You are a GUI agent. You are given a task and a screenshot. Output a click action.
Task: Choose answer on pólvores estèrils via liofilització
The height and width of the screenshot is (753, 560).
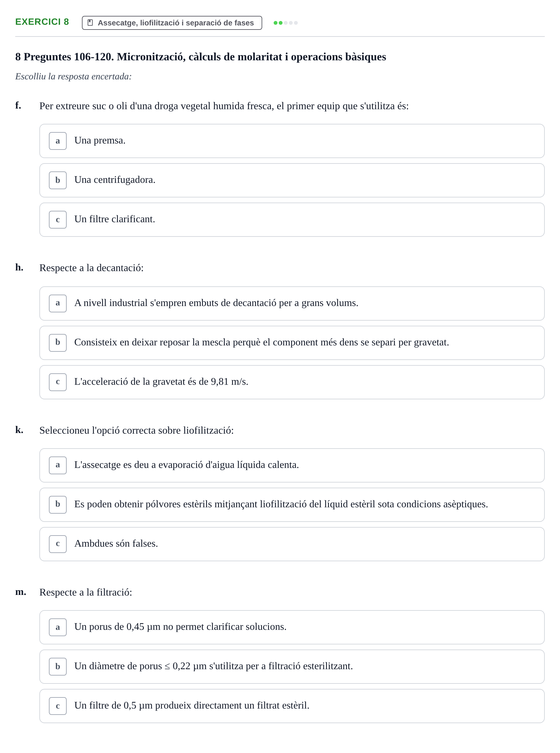[x=292, y=505]
